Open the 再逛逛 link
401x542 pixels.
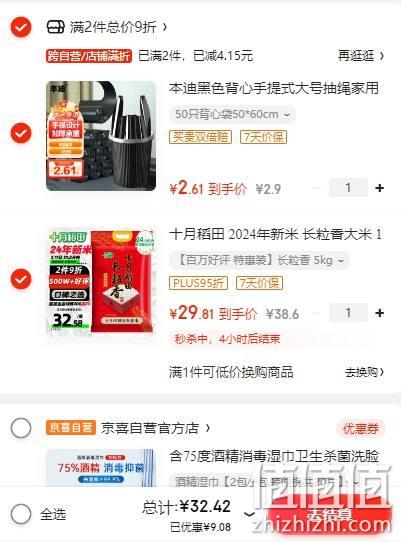coord(361,56)
